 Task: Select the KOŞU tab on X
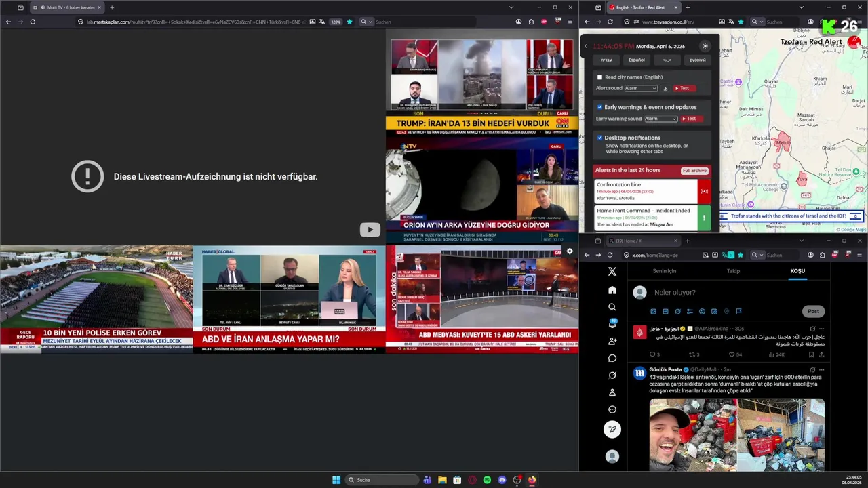797,271
